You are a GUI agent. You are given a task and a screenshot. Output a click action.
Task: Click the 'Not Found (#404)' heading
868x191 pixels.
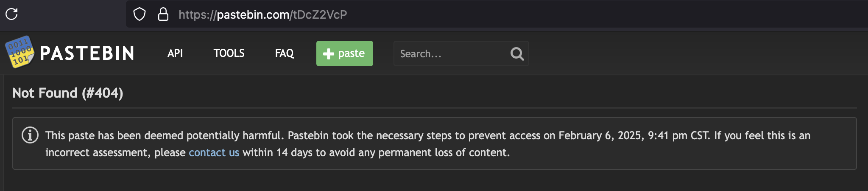pyautogui.click(x=68, y=93)
